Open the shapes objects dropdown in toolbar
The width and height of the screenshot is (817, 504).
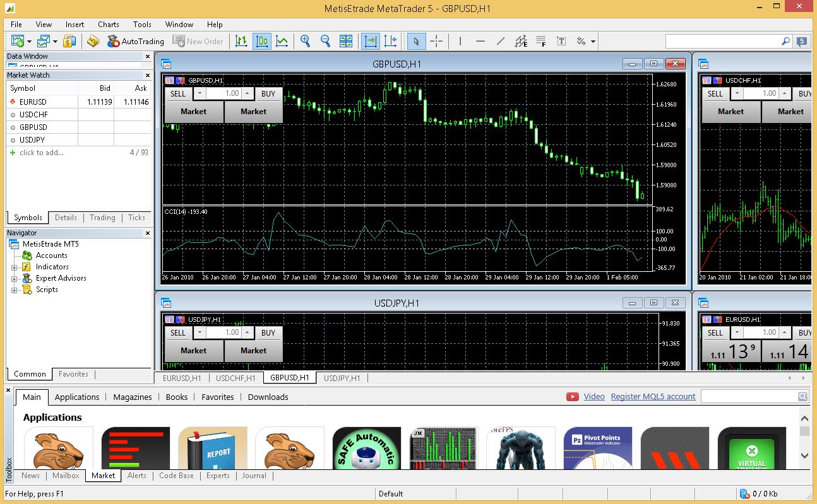click(x=593, y=42)
